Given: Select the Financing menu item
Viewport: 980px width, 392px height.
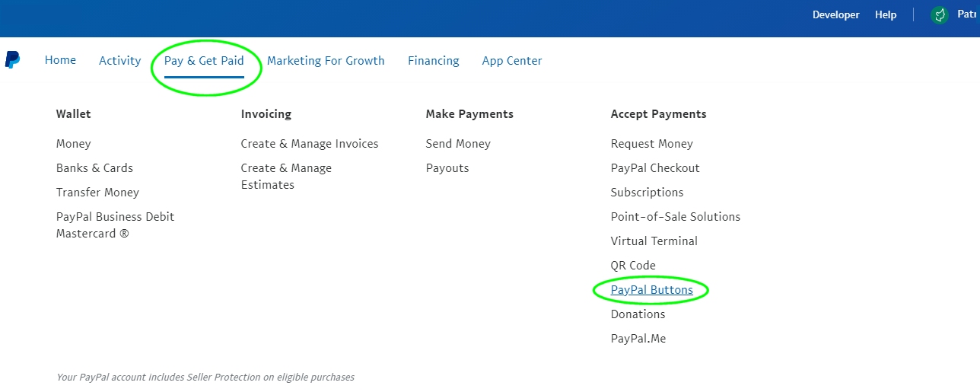Looking at the screenshot, I should click(434, 60).
